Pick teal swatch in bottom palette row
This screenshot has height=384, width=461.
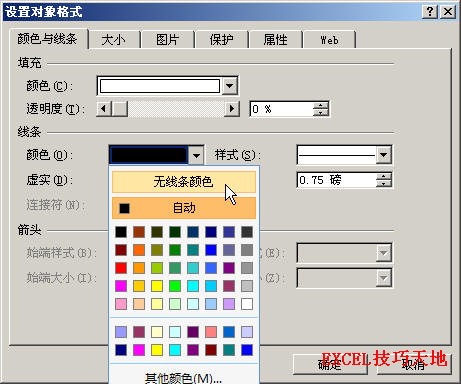229,350
